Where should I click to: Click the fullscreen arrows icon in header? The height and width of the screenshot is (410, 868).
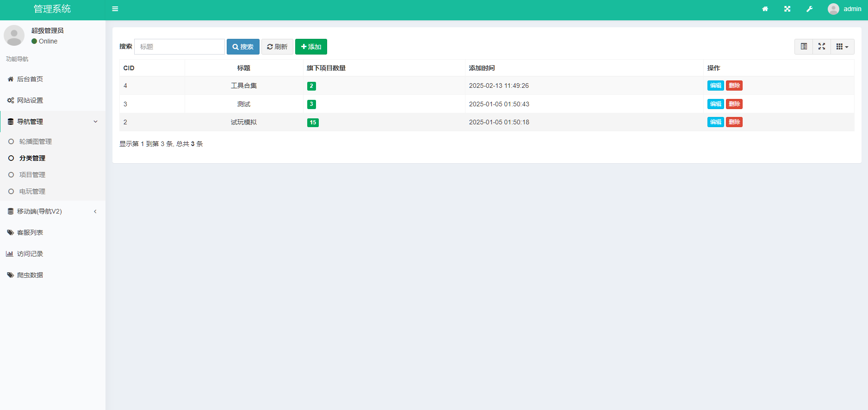click(787, 9)
